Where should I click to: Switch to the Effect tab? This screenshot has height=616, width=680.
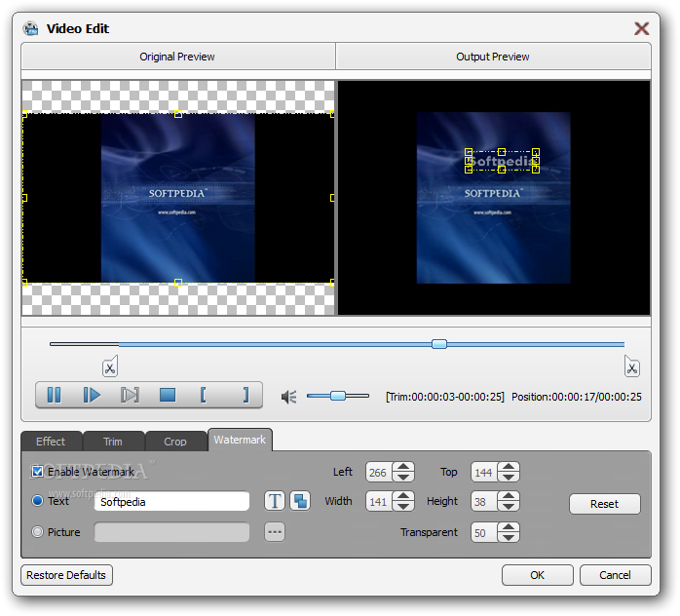51,442
